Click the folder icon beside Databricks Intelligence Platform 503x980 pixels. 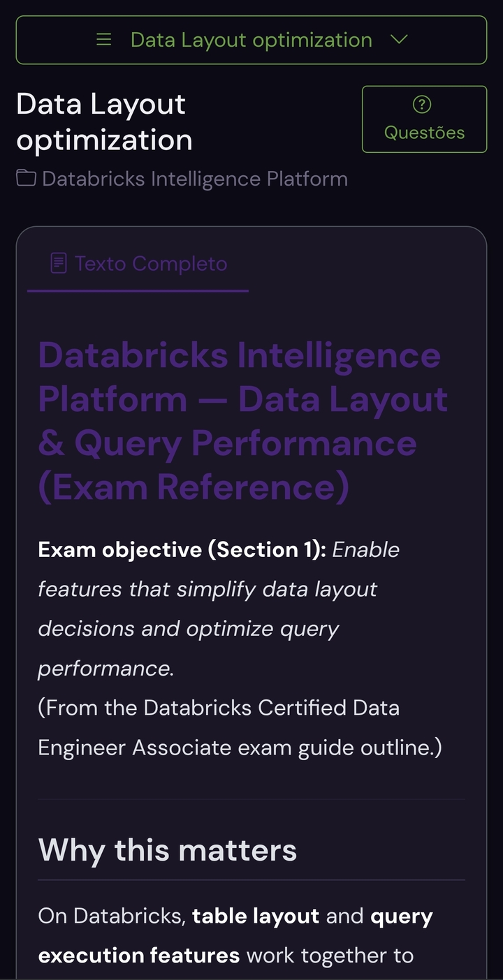[27, 179]
